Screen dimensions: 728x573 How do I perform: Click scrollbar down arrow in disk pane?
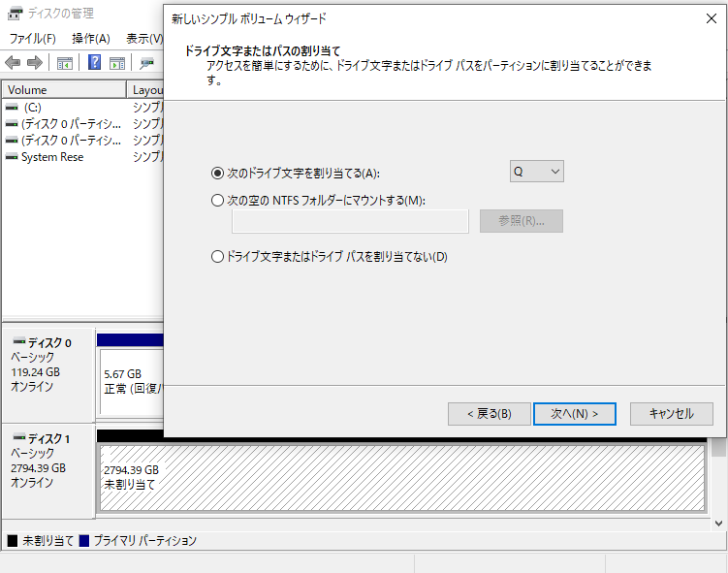pos(718,523)
